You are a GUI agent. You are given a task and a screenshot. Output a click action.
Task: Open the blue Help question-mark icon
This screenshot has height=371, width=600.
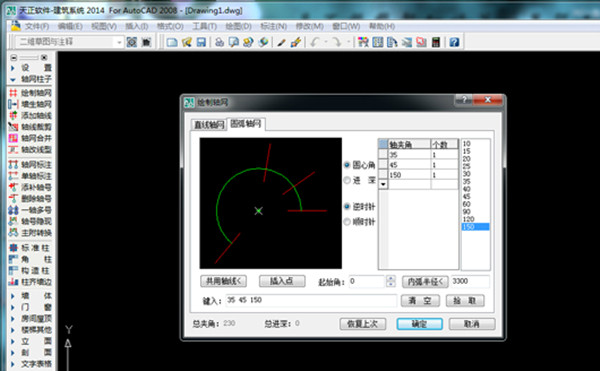pyautogui.click(x=454, y=42)
